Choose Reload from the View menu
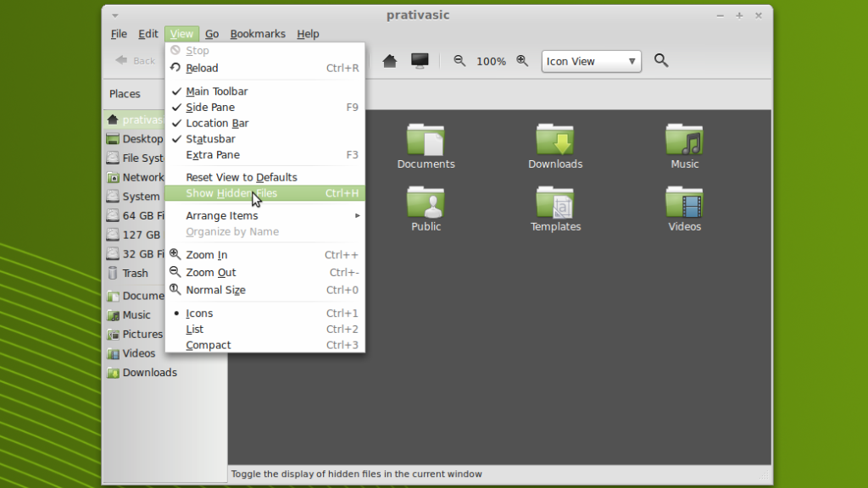868x488 pixels. (264, 68)
